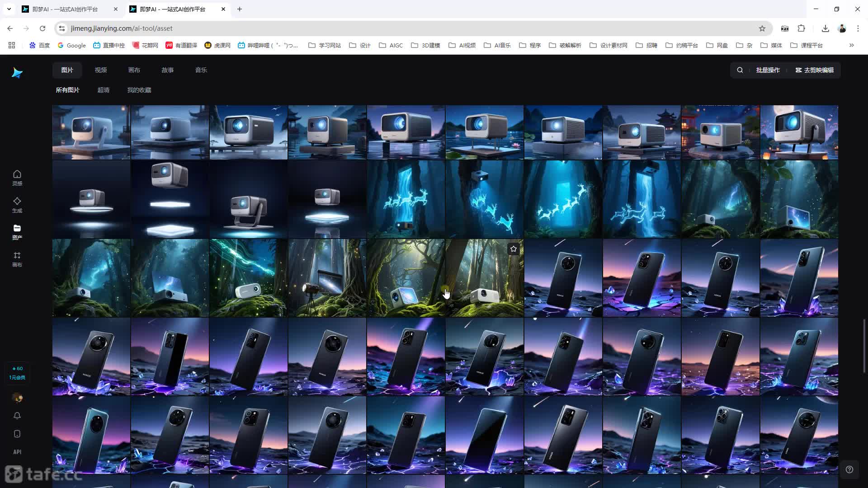
Task: Select the 所有图片 filter
Action: tap(68, 90)
